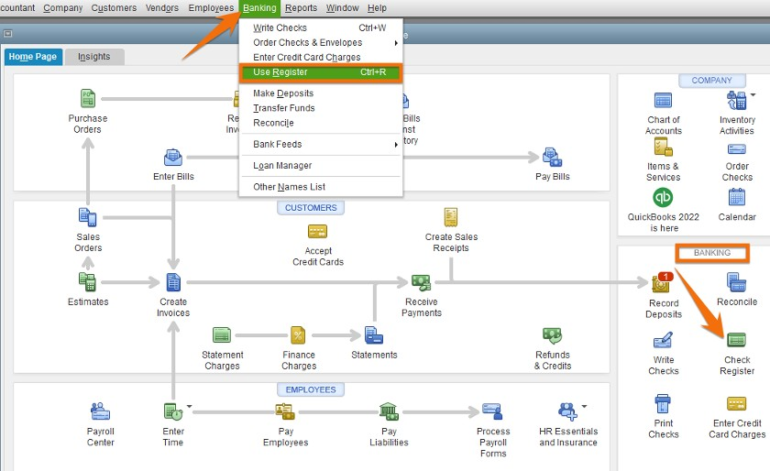
Task: Open Refunds & Credits icon
Action: coord(552,335)
